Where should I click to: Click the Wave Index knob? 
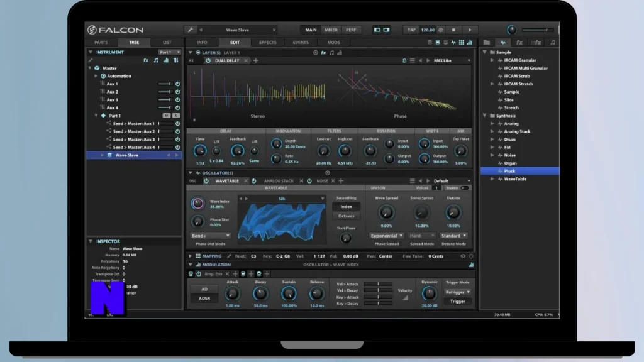(x=197, y=203)
